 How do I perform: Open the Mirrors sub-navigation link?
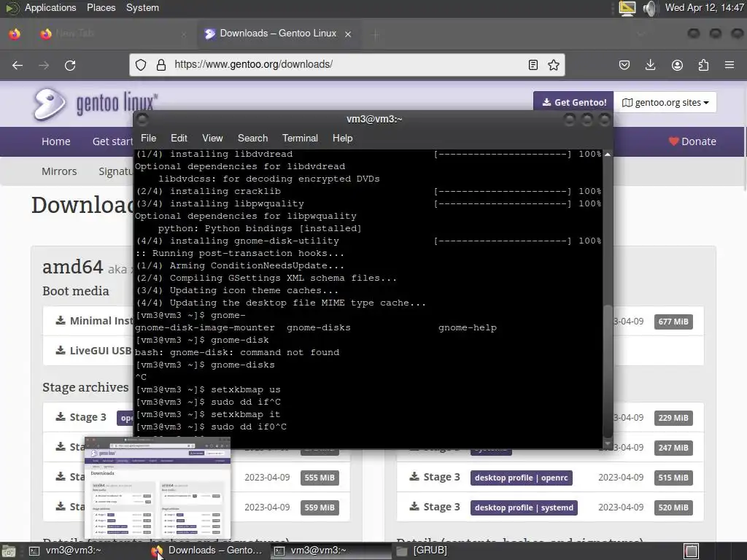coord(59,171)
